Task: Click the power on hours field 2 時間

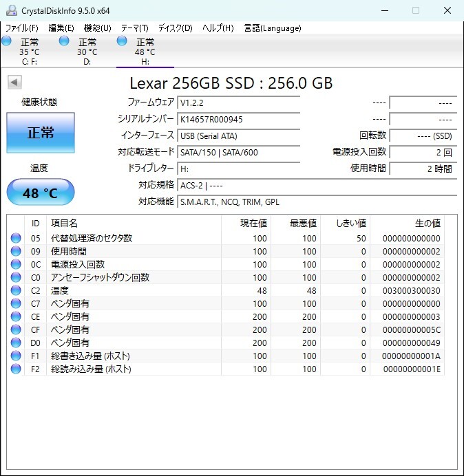Action: 423,169
